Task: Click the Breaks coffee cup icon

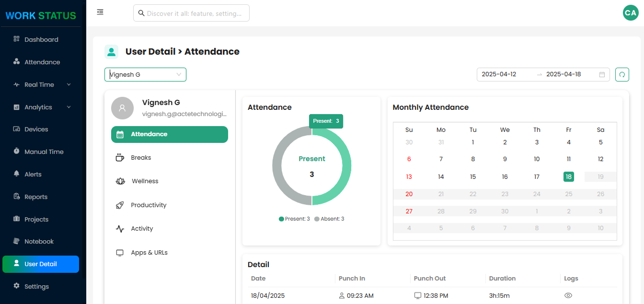Action: [120, 157]
